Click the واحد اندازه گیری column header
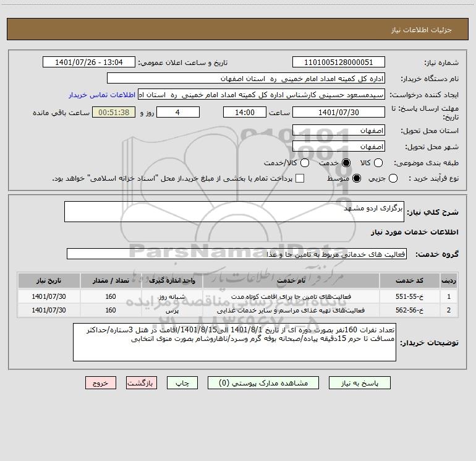The image size is (476, 461). click(172, 280)
